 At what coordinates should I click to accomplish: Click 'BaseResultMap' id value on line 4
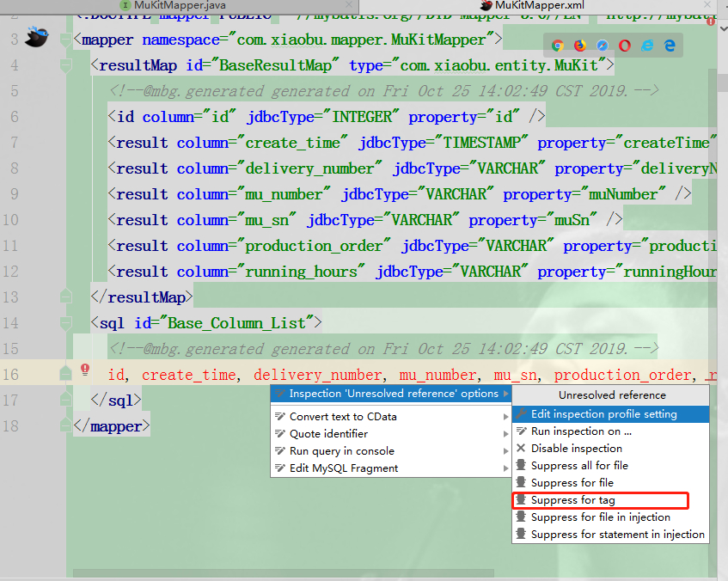pos(275,65)
